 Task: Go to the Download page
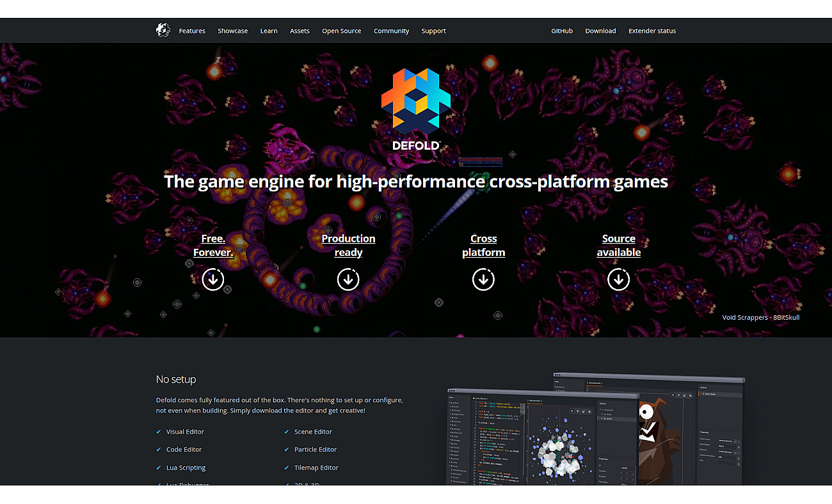tap(600, 31)
